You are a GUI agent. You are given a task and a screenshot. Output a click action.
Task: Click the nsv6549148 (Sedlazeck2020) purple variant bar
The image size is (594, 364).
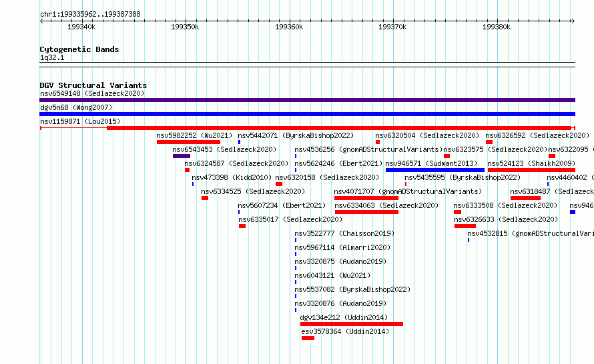(307, 100)
